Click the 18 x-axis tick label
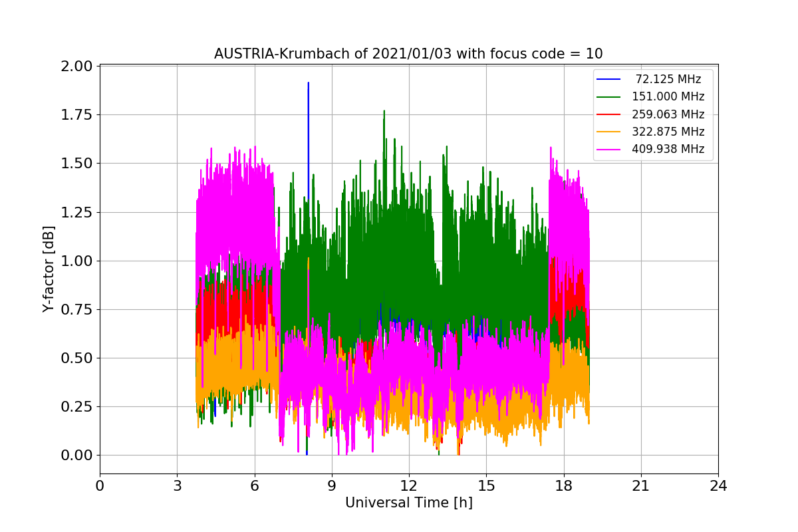Viewport: 798px width, 532px height. [x=563, y=486]
